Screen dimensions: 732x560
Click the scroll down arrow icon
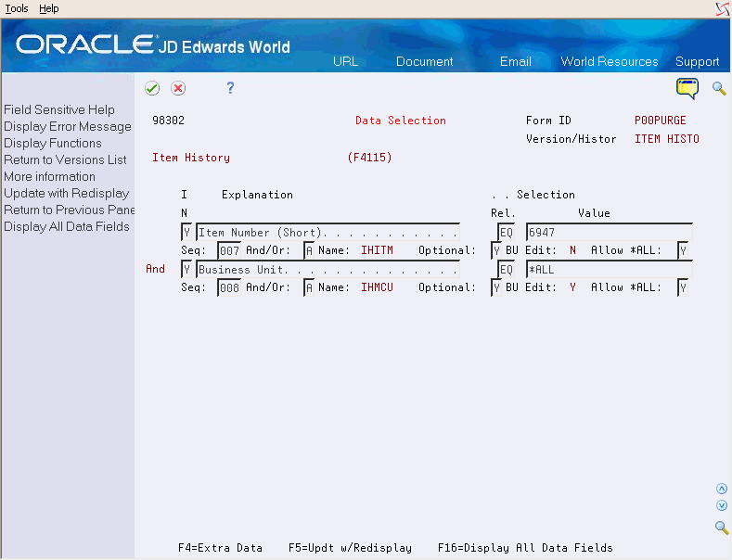click(x=722, y=505)
